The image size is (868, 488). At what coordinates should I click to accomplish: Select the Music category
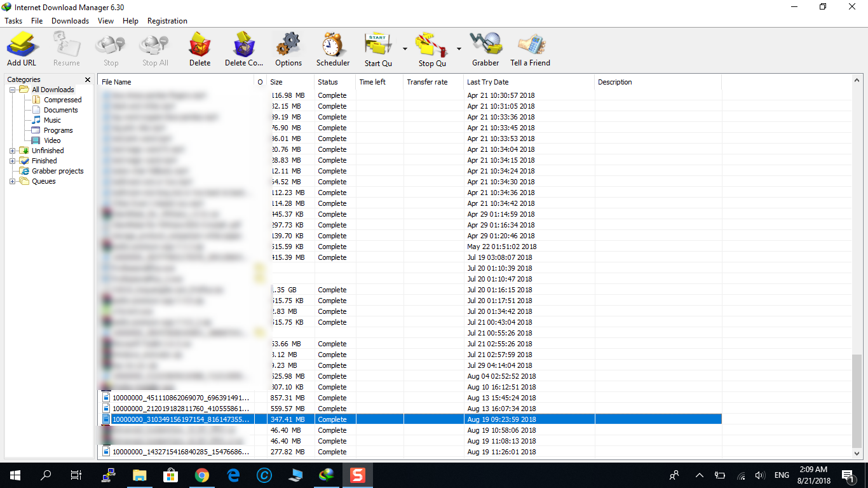click(x=52, y=120)
